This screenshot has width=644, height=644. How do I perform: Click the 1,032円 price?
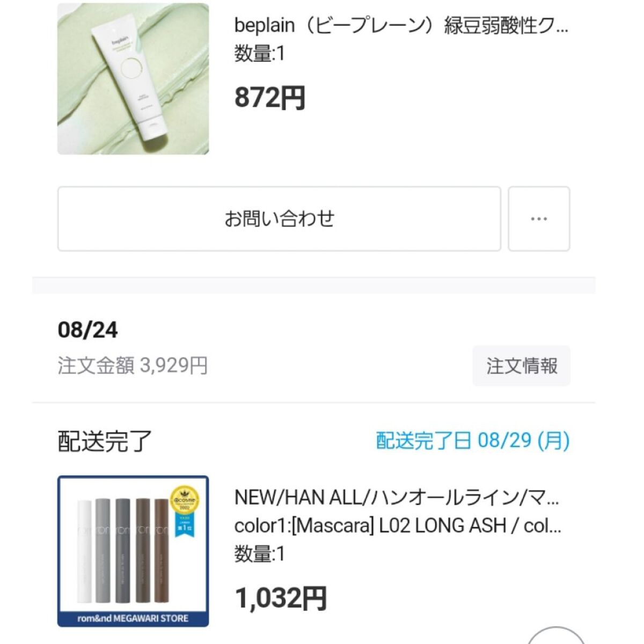281,598
